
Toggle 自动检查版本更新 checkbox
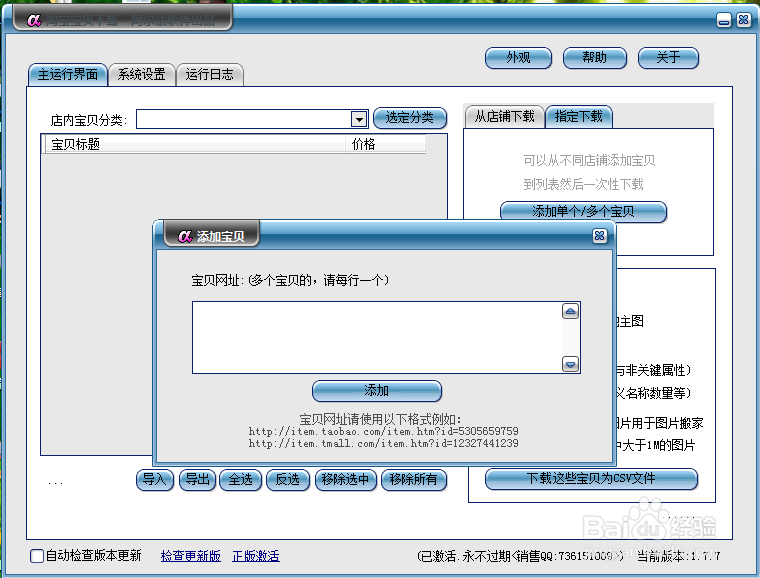pos(37,556)
